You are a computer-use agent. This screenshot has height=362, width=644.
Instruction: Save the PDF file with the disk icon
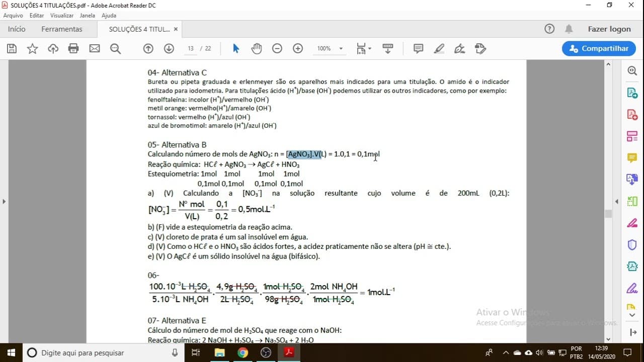point(12,49)
